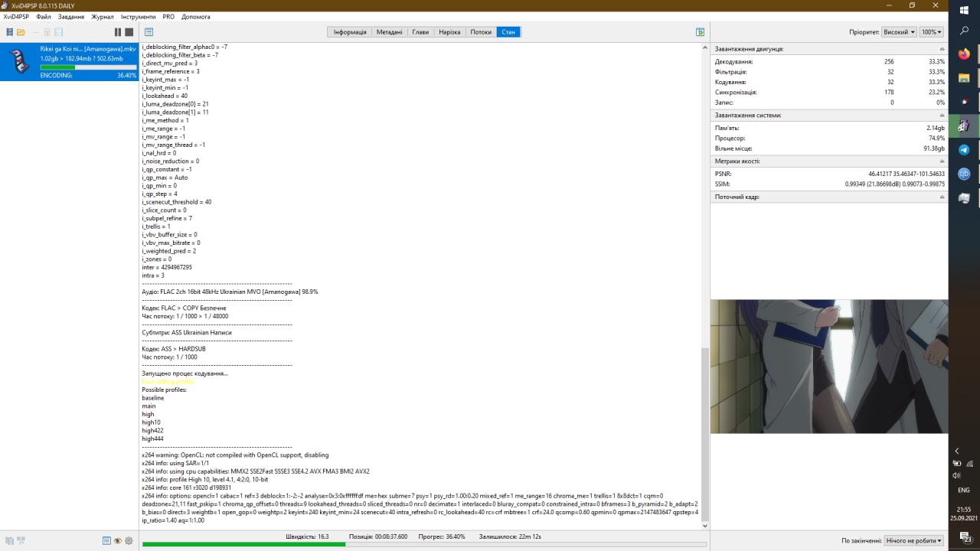This screenshot has width=980, height=551.
Task: Click the window panel icon beside Stop
Action: click(149, 32)
